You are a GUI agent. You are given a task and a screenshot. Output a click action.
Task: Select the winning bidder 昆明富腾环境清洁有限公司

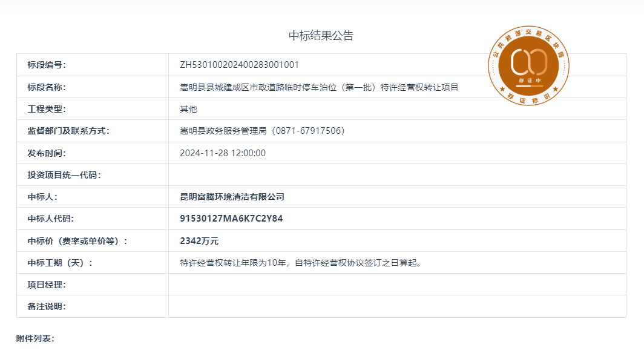(232, 197)
